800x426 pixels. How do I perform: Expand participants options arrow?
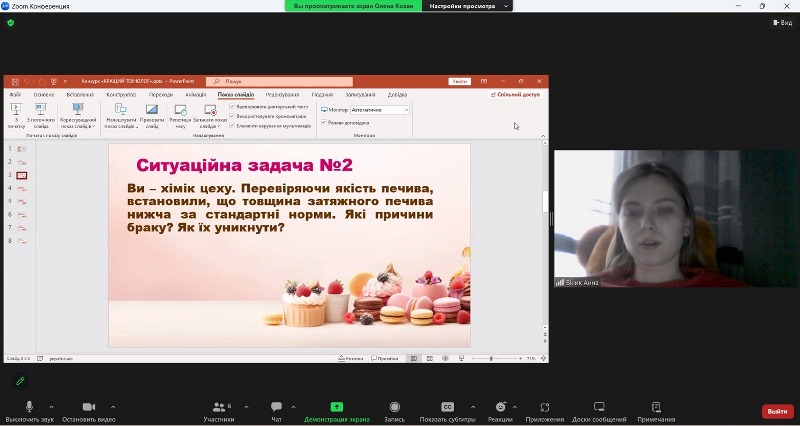246,407
